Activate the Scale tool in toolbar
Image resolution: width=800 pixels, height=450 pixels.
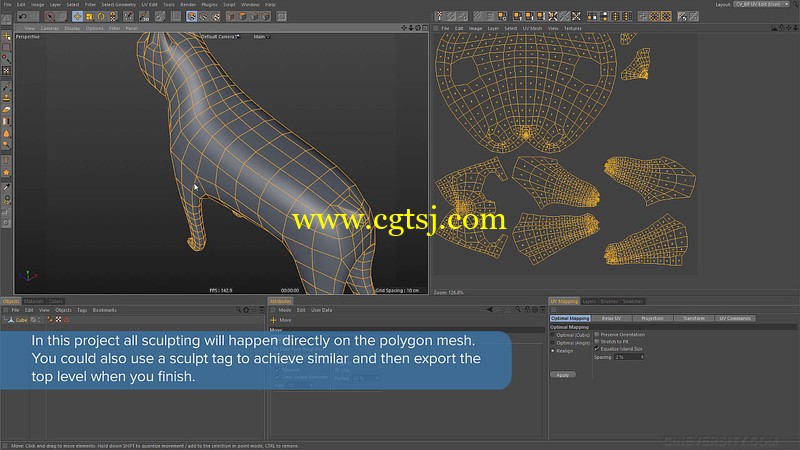pyautogui.click(x=89, y=17)
